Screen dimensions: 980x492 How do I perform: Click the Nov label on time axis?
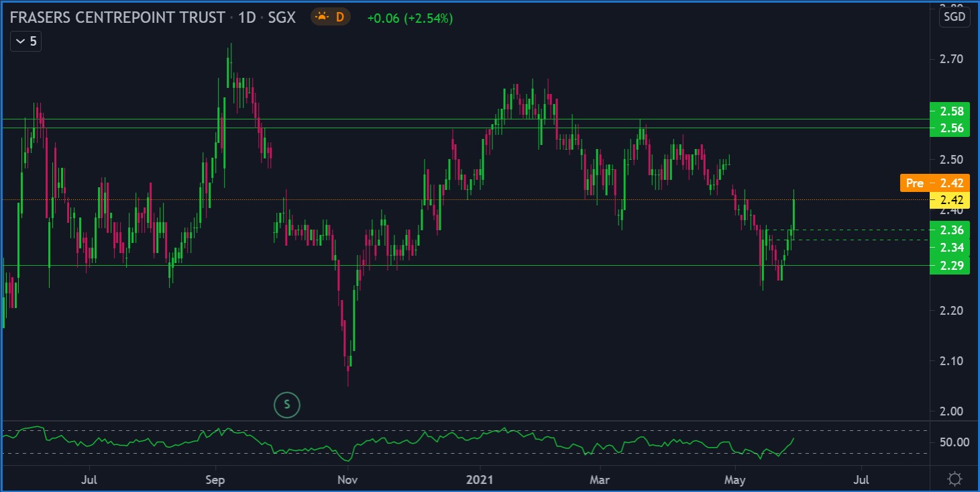click(x=347, y=480)
